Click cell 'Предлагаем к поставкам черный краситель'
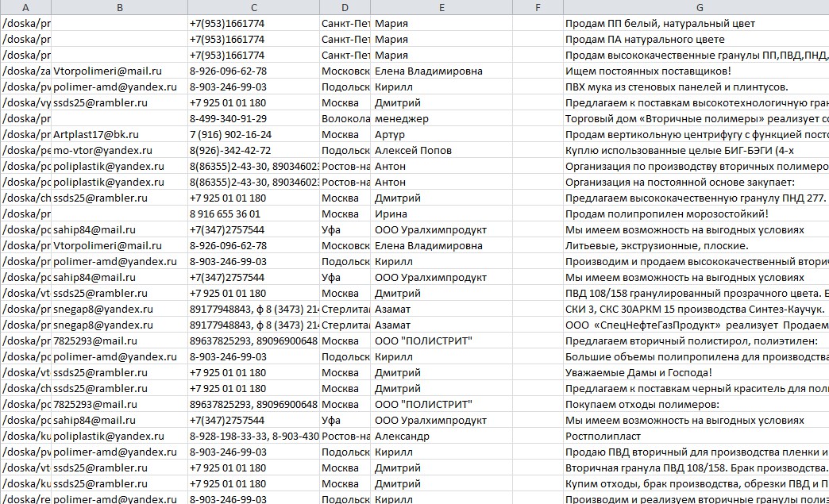This screenshot has width=829, height=504. pyautogui.click(x=696, y=388)
